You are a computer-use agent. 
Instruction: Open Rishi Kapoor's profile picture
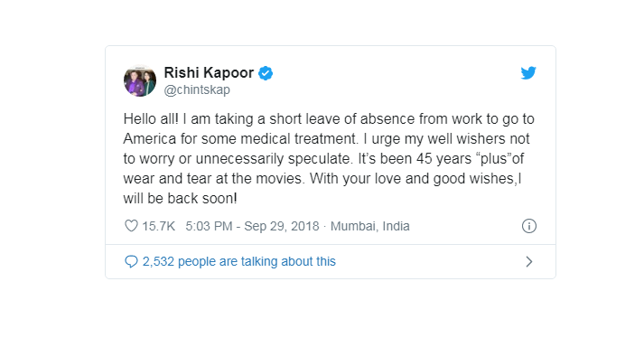[140, 80]
